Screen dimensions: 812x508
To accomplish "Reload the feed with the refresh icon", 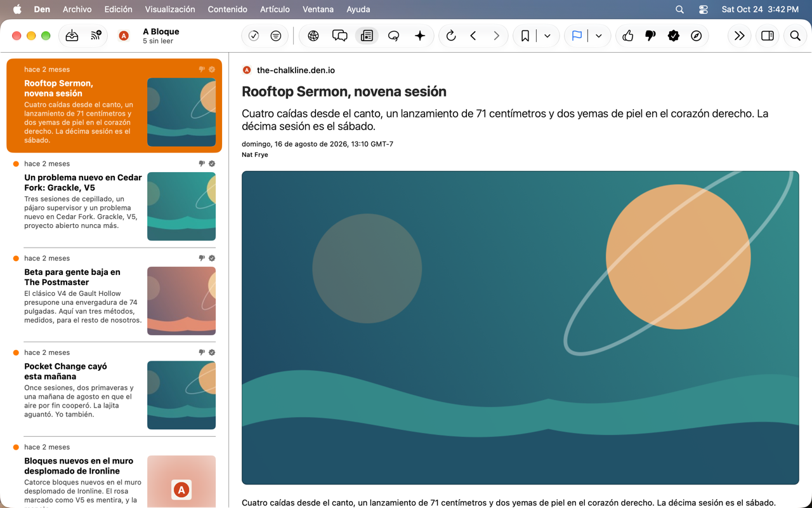I will coord(451,36).
